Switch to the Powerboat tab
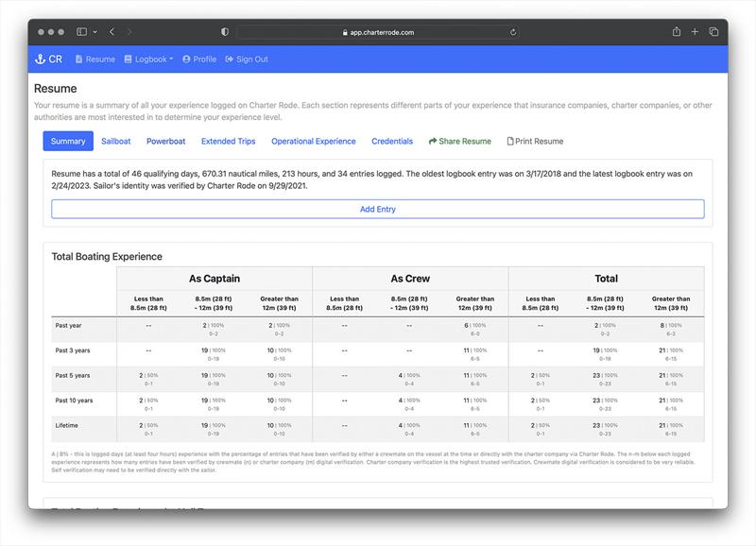This screenshot has width=756, height=546. point(165,141)
